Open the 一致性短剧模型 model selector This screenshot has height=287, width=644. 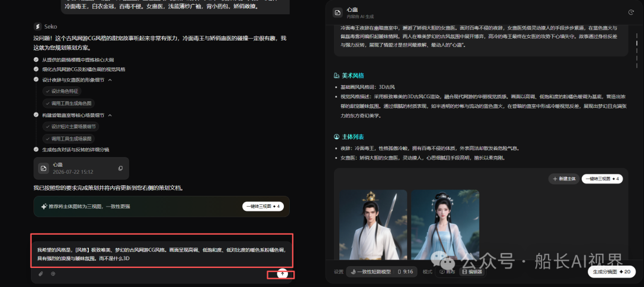370,272
